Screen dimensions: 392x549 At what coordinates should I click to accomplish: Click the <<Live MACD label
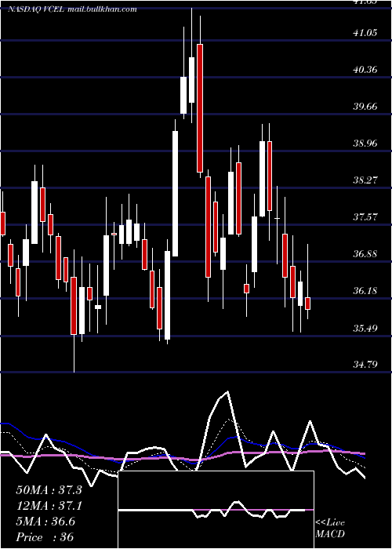click(x=330, y=528)
